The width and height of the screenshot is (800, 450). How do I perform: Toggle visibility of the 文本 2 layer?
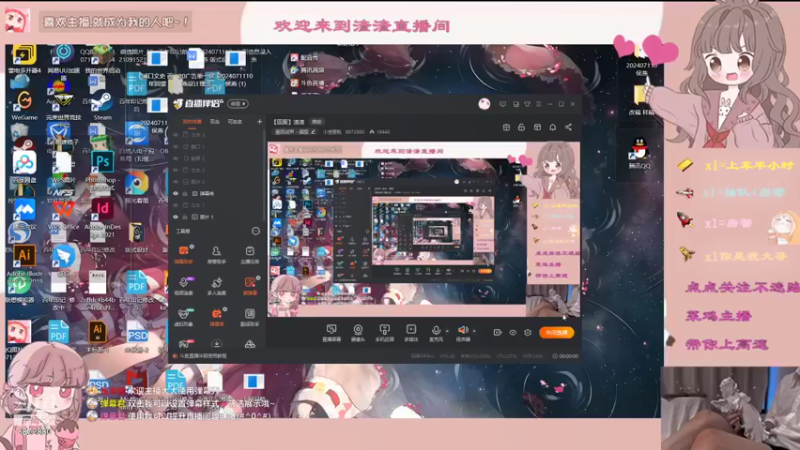click(176, 170)
